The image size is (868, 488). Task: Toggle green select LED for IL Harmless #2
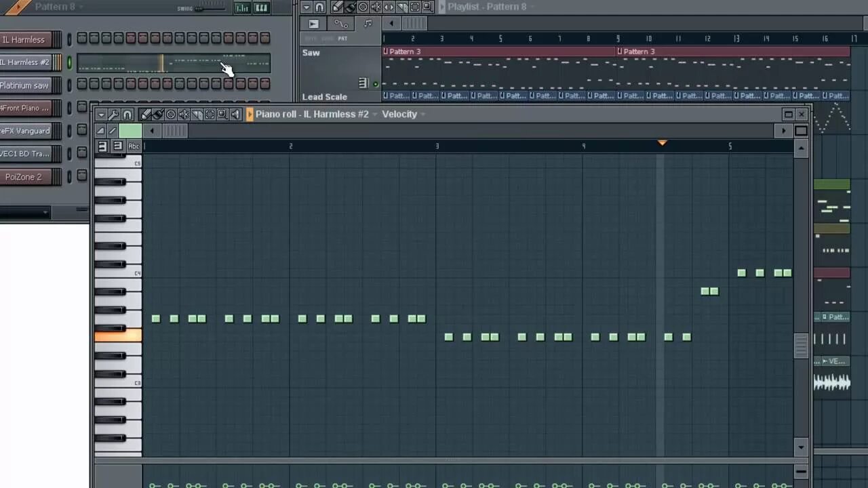68,62
